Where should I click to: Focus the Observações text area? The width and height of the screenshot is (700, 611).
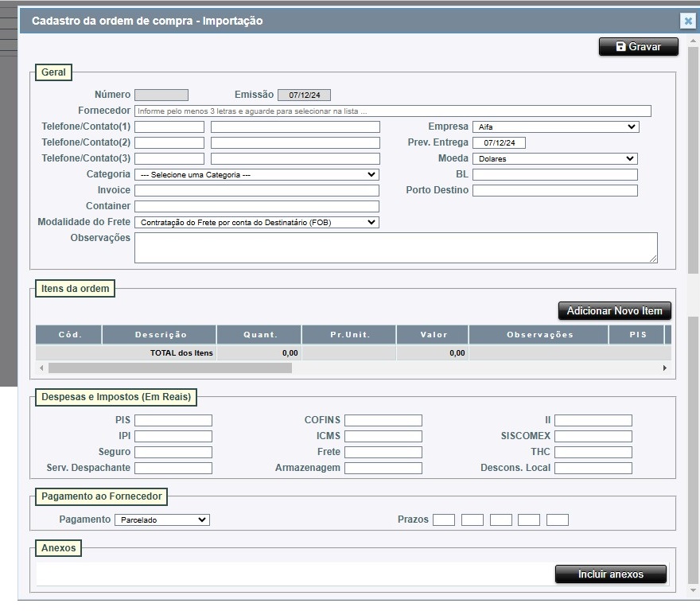(x=395, y=247)
